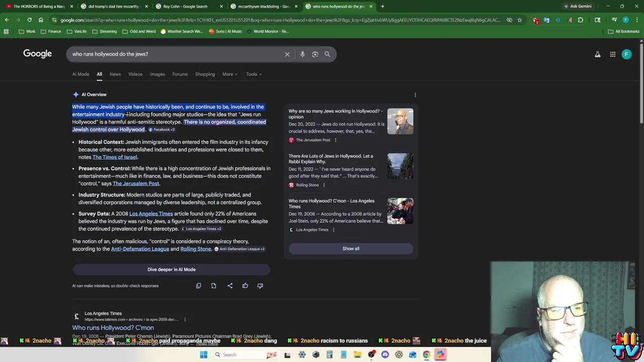
Task: Clear the search box with X
Action: (x=287, y=54)
